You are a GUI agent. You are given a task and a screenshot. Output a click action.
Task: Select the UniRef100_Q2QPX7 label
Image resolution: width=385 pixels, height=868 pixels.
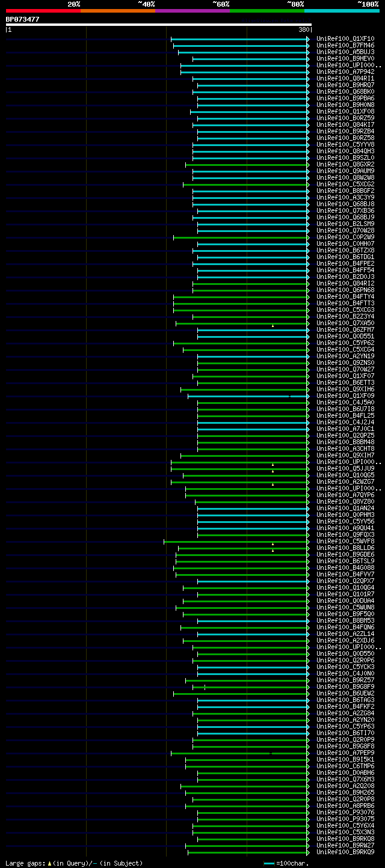click(x=345, y=581)
